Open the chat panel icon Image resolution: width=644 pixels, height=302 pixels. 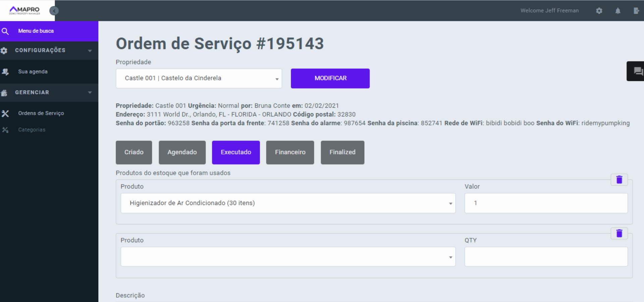[x=638, y=71]
